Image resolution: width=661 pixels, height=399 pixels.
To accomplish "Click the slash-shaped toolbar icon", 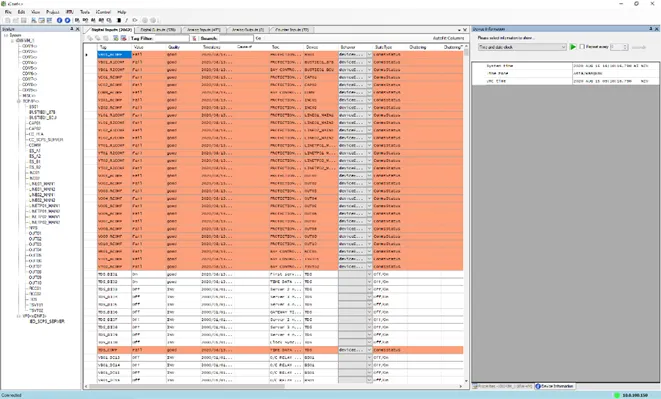I will click(x=126, y=20).
